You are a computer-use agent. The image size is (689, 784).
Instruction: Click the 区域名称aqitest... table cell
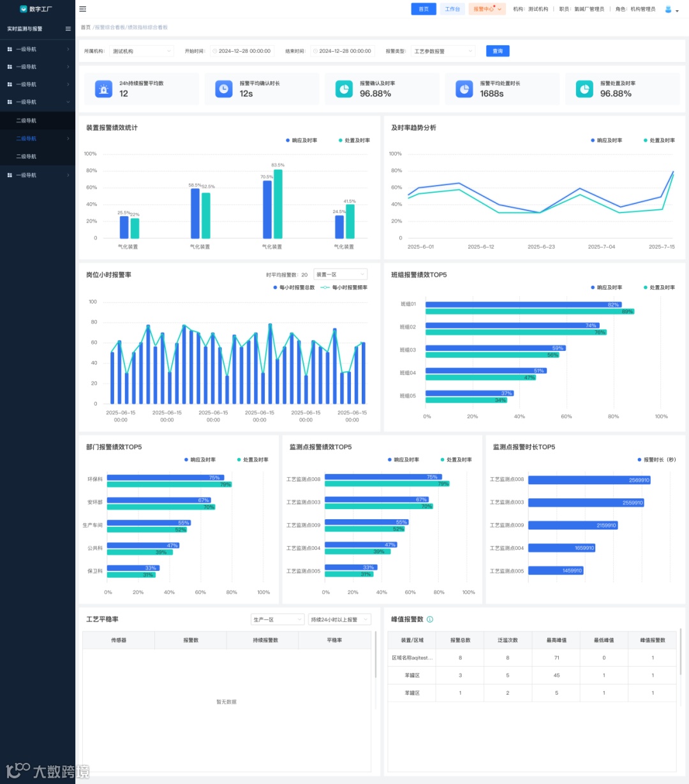click(412, 658)
